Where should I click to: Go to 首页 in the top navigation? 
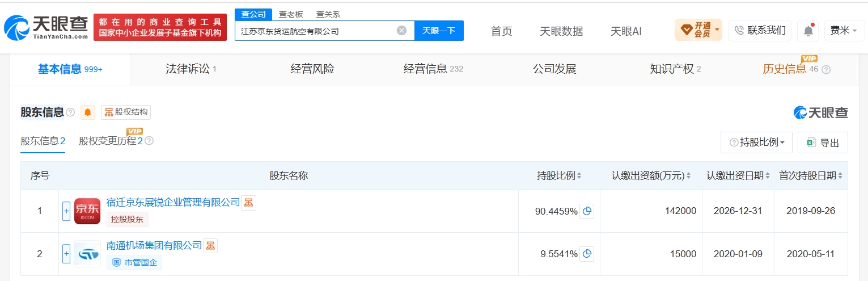(501, 31)
